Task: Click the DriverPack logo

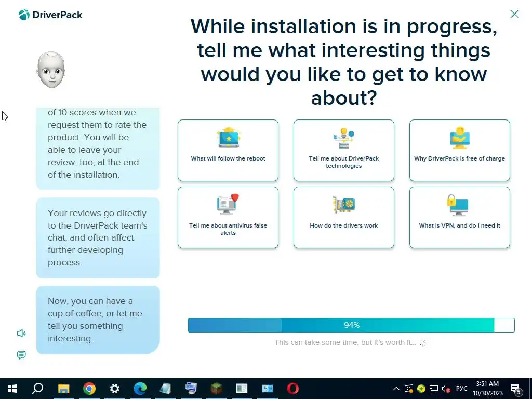Action: pyautogui.click(x=50, y=15)
